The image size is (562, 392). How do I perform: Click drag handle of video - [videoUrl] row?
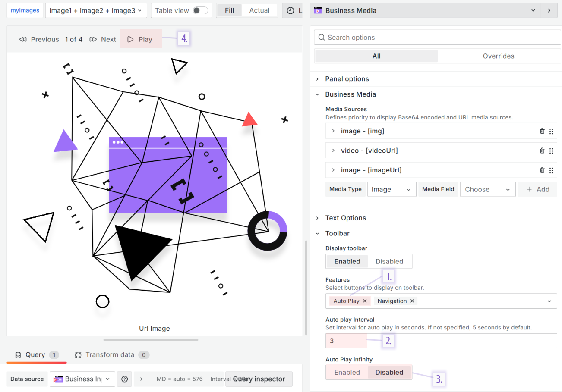point(551,151)
